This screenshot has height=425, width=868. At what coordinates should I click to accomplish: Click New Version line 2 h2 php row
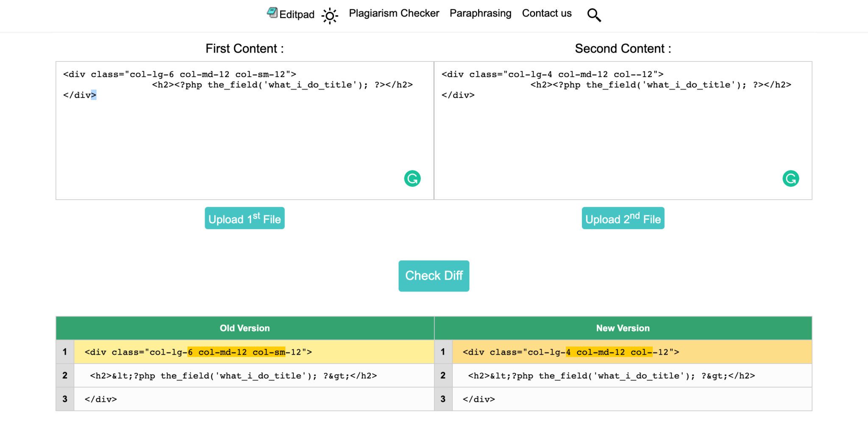click(632, 376)
